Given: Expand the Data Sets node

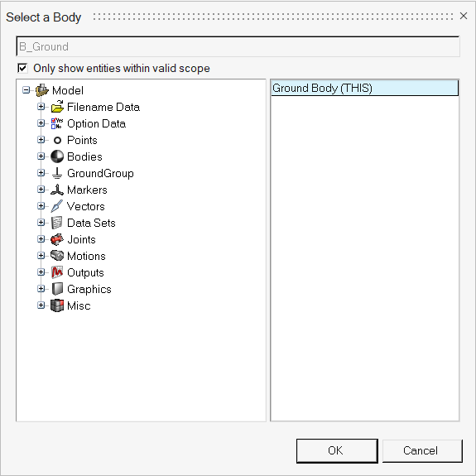Looking at the screenshot, I should (x=41, y=223).
